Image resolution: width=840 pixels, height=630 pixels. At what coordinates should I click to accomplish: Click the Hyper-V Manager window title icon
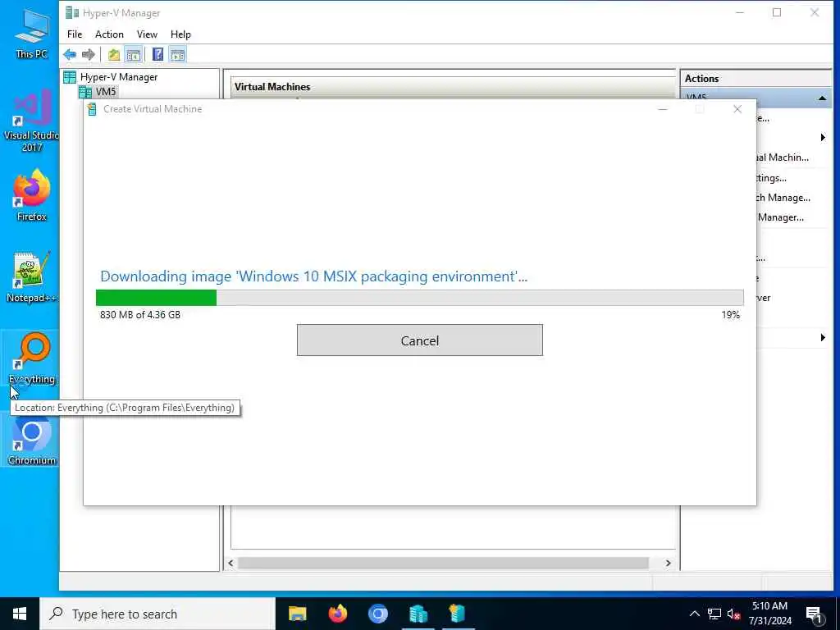[72, 12]
